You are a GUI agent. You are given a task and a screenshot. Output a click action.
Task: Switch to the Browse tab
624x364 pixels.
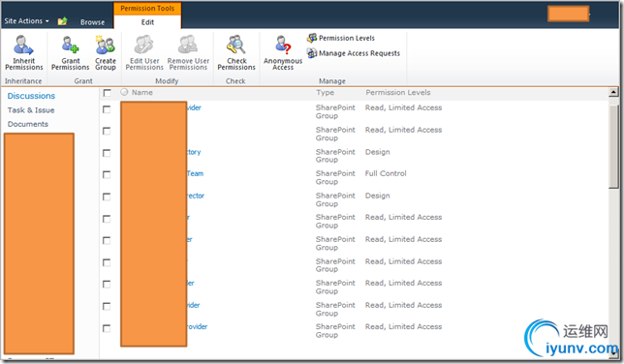[92, 22]
